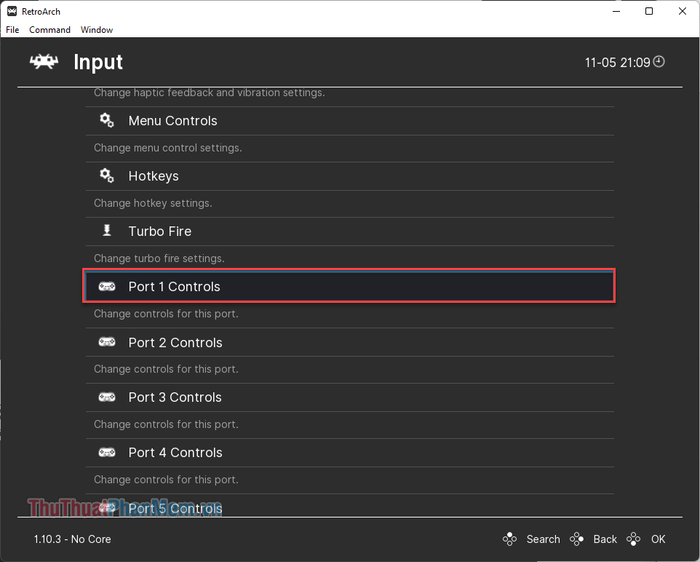Click the Turbo Fire icon
The width and height of the screenshot is (700, 562).
[x=107, y=230]
